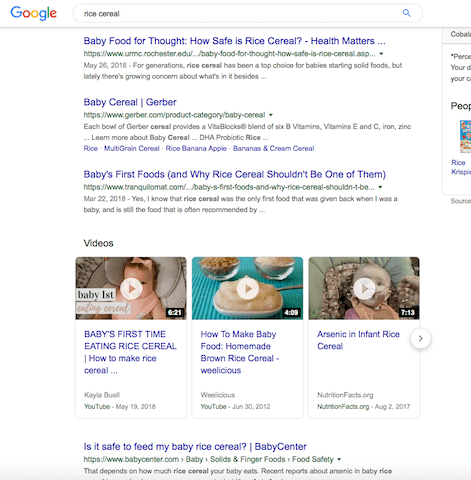This screenshot has width=471, height=480.
Task: Click the blue search magnifier icon
Action: coord(406,13)
